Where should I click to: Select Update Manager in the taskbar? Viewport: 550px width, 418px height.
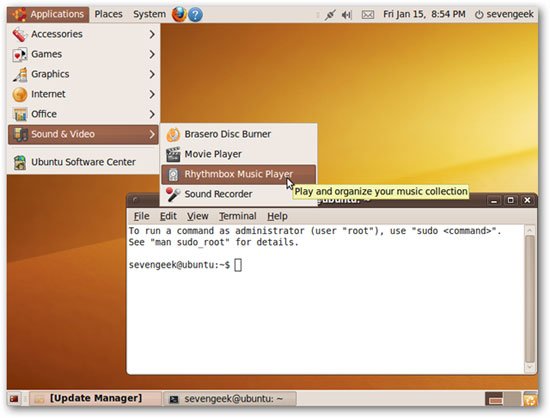click(x=95, y=399)
